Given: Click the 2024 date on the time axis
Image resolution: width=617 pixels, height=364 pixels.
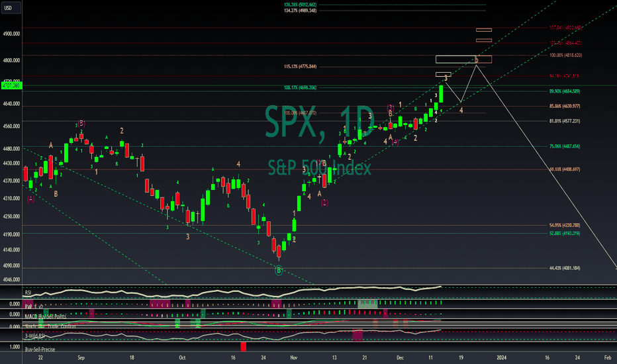Looking at the screenshot, I should pyautogui.click(x=502, y=358).
